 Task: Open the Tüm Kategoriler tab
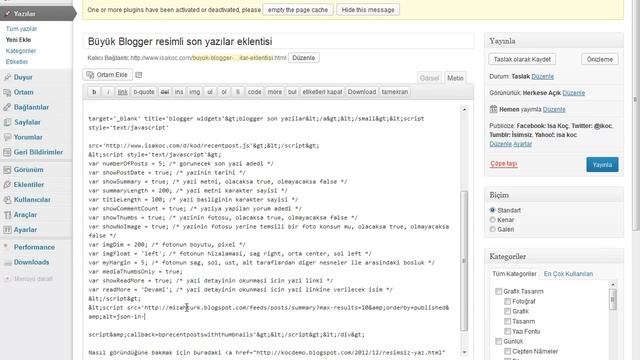[x=514, y=274]
